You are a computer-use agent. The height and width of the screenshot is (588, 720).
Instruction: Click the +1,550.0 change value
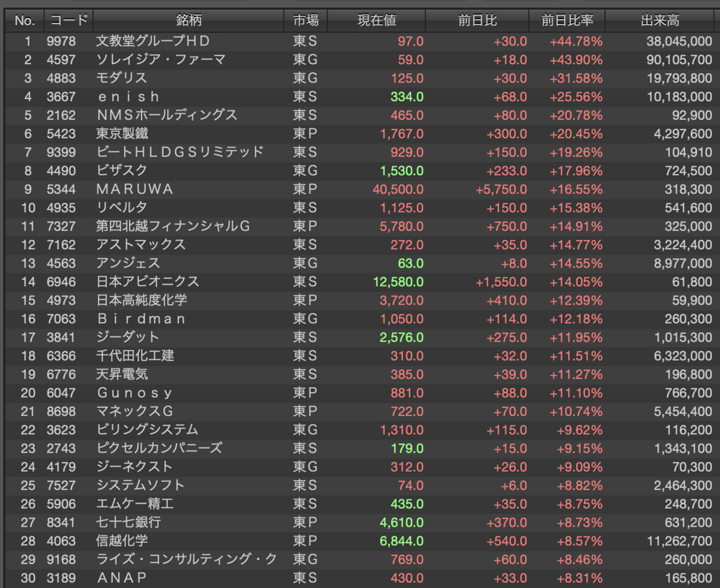click(x=502, y=281)
